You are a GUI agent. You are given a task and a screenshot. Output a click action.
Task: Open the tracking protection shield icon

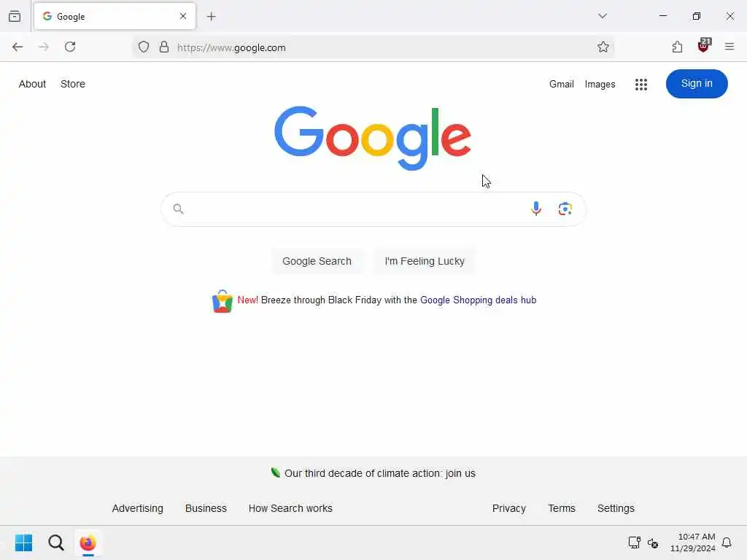[144, 47]
